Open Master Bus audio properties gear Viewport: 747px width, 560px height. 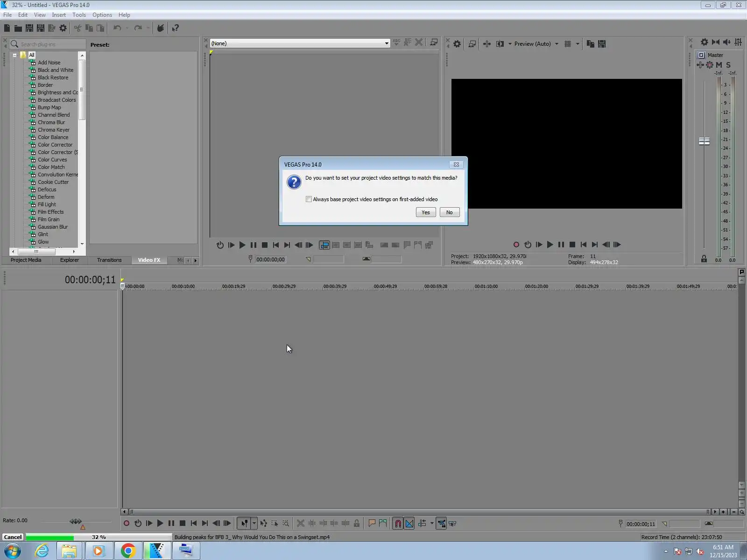pos(705,42)
